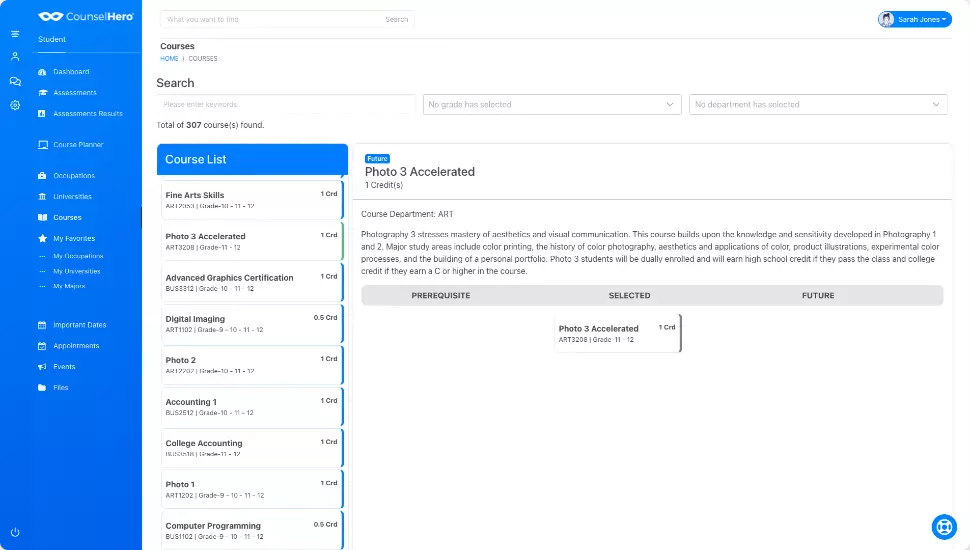Expand the grade filter dropdown

[x=552, y=104]
